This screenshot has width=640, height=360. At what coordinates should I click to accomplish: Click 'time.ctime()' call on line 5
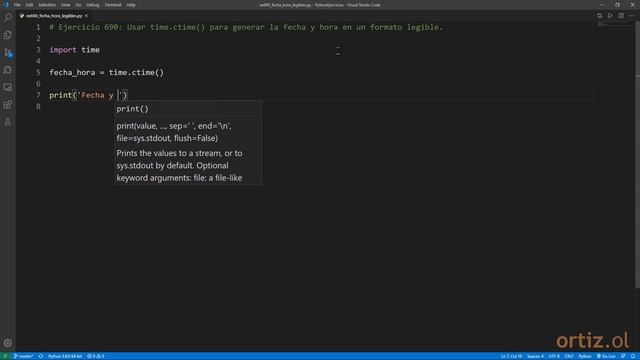[x=136, y=73]
